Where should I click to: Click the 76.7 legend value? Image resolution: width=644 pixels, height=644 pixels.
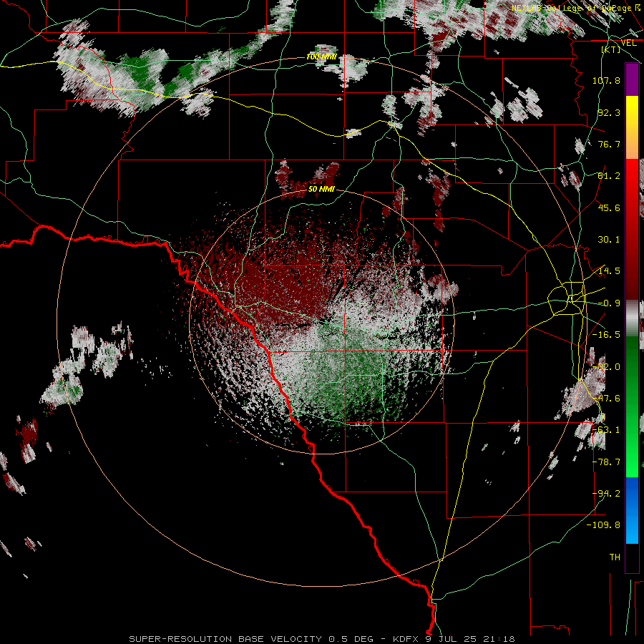(609, 144)
